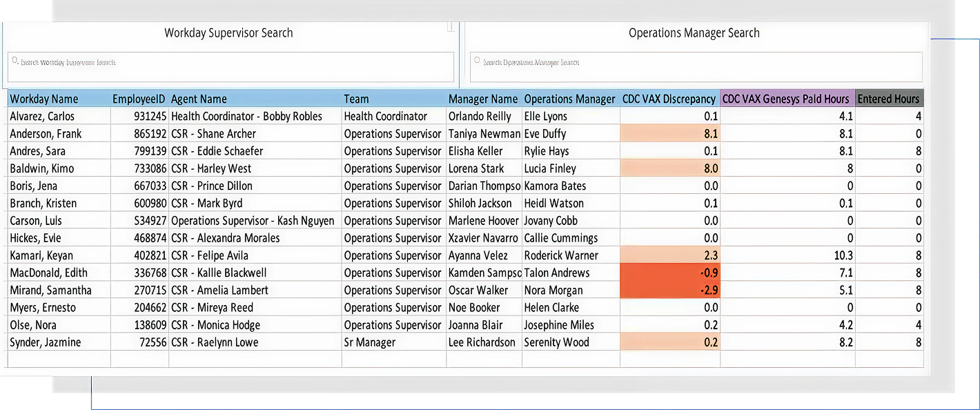Click Operations Supervisor - Kash Nguyen agent cell
980x410 pixels.
click(x=255, y=221)
